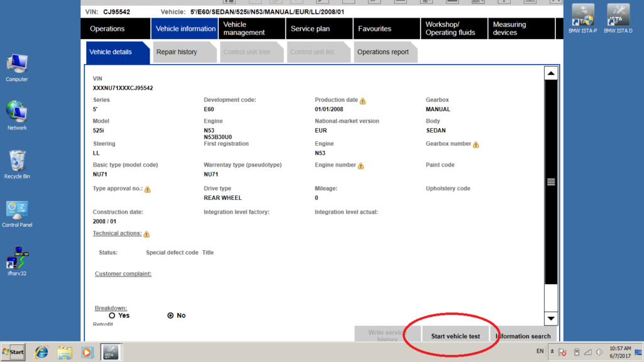Click the Customer complaint link
This screenshot has height=362, width=644.
(123, 274)
